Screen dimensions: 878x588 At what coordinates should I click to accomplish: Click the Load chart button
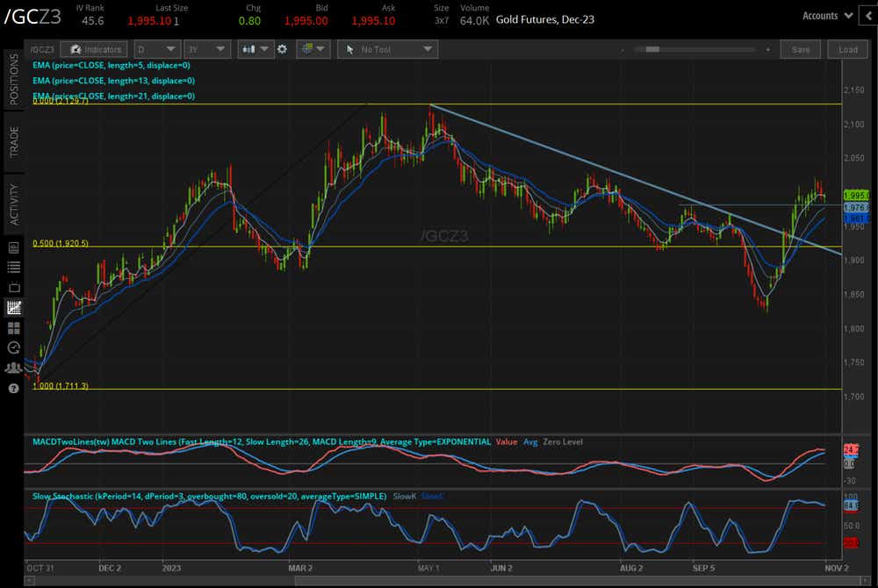848,50
